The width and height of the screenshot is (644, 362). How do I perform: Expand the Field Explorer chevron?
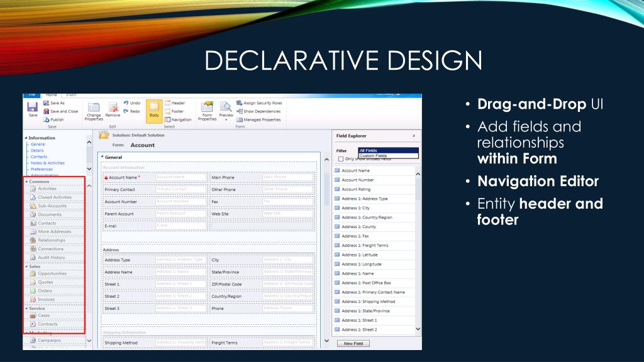414,136
